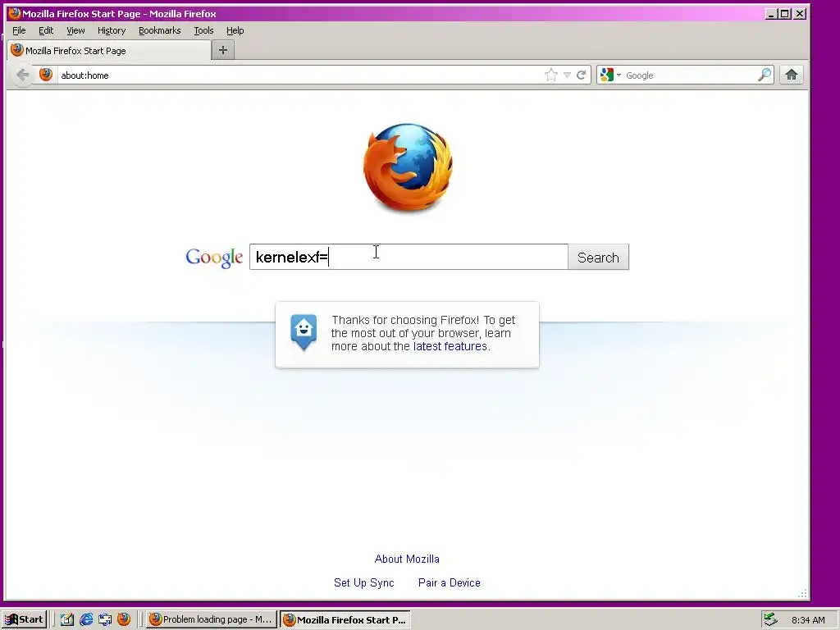Open the View menu
The height and width of the screenshot is (630, 840).
pos(75,30)
